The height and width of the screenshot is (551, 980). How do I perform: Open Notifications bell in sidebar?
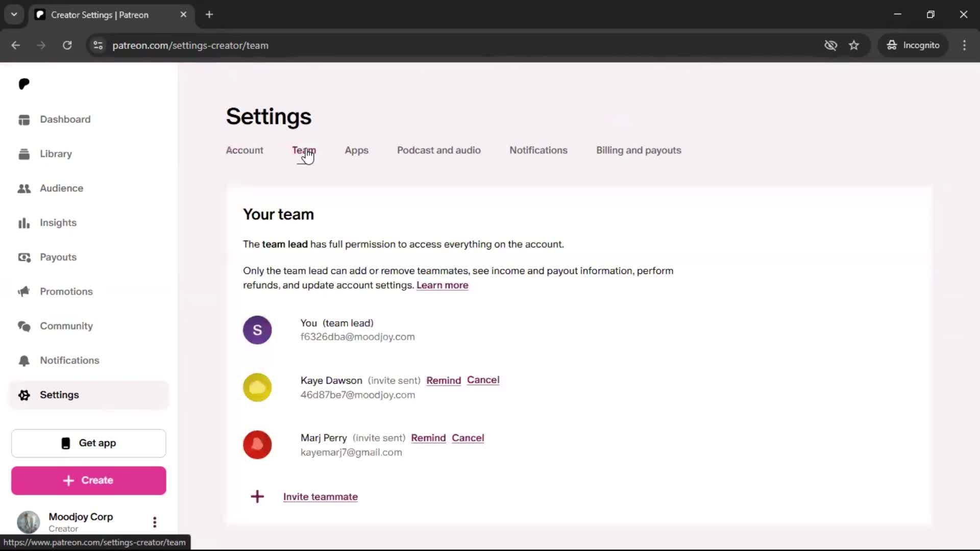point(69,361)
